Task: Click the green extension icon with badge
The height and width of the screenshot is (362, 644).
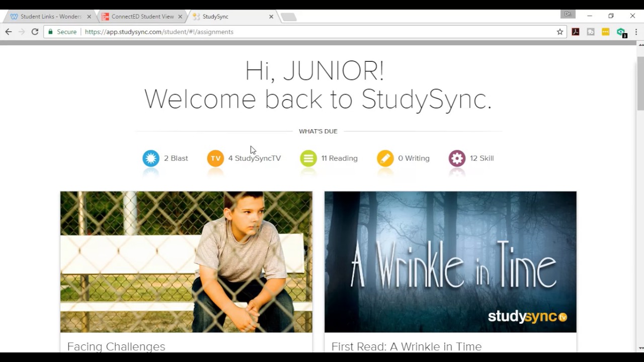Action: pyautogui.click(x=621, y=32)
